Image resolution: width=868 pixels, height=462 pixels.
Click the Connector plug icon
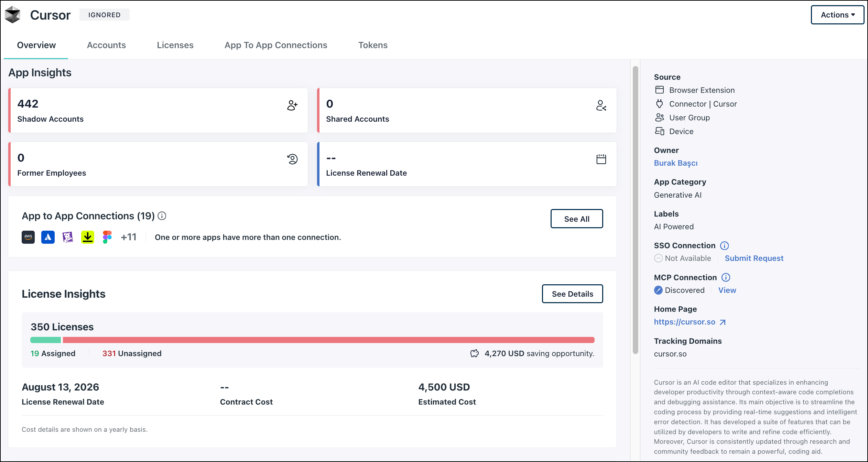click(x=660, y=104)
